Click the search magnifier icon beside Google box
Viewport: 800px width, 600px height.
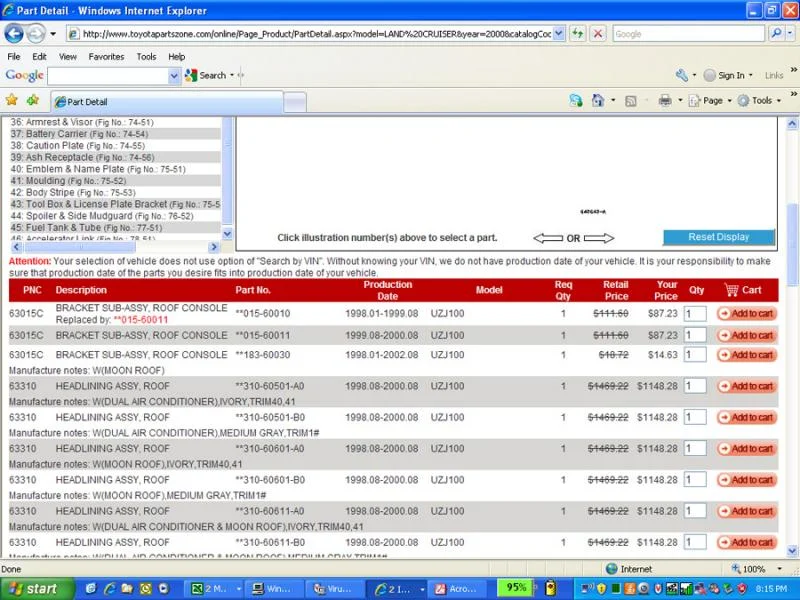(x=776, y=34)
